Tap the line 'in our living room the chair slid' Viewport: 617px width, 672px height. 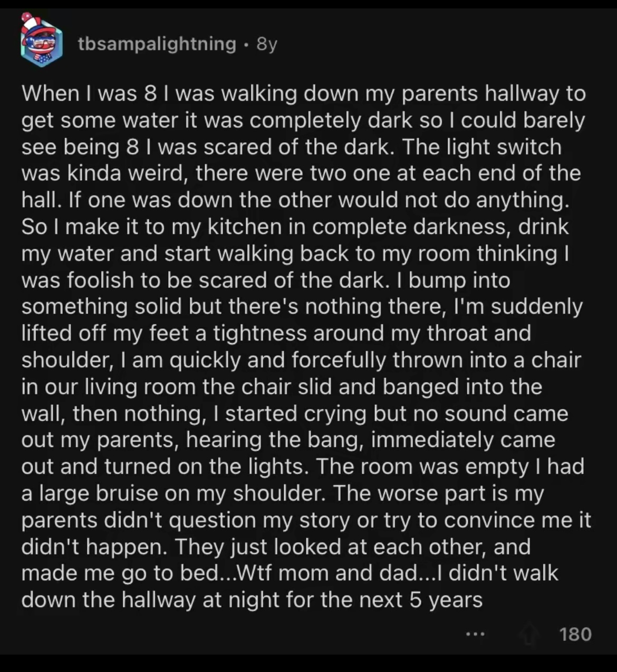(282, 386)
